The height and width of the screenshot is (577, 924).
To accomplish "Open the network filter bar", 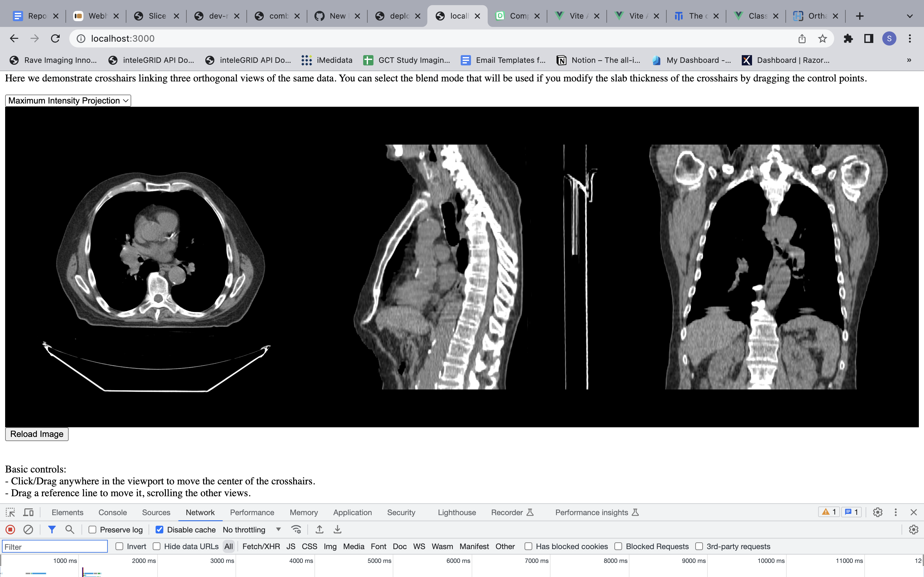I will [52, 529].
